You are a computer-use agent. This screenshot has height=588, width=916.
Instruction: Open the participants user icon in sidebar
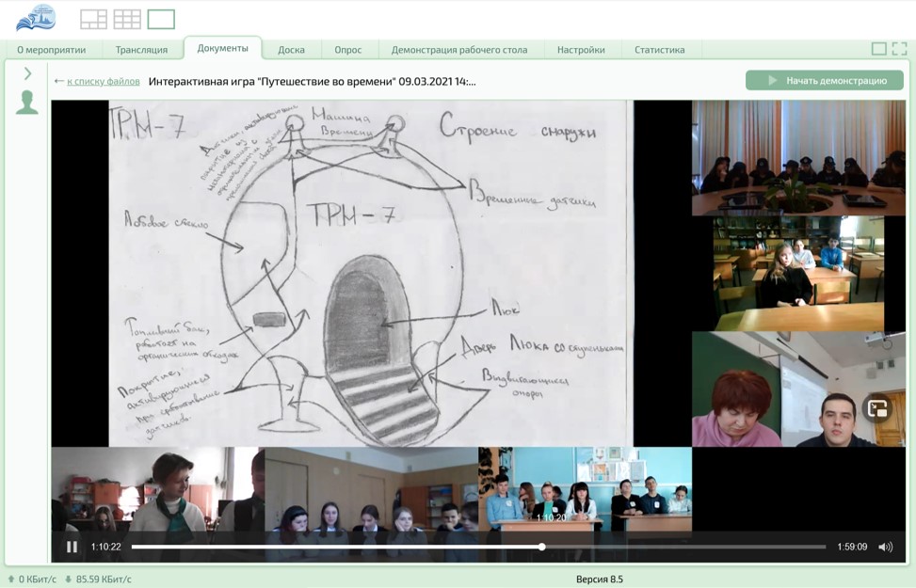click(x=27, y=103)
